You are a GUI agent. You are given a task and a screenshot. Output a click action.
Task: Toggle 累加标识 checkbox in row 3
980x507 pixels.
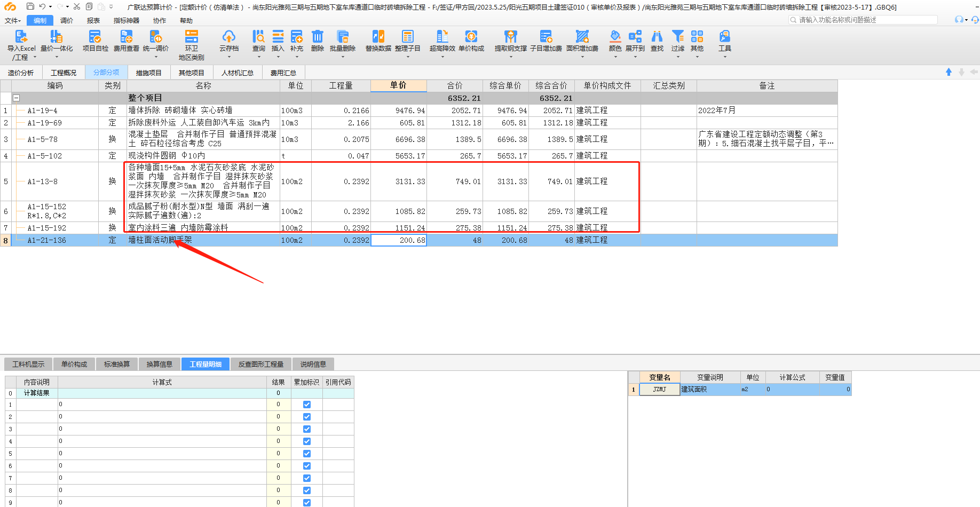[x=307, y=429]
